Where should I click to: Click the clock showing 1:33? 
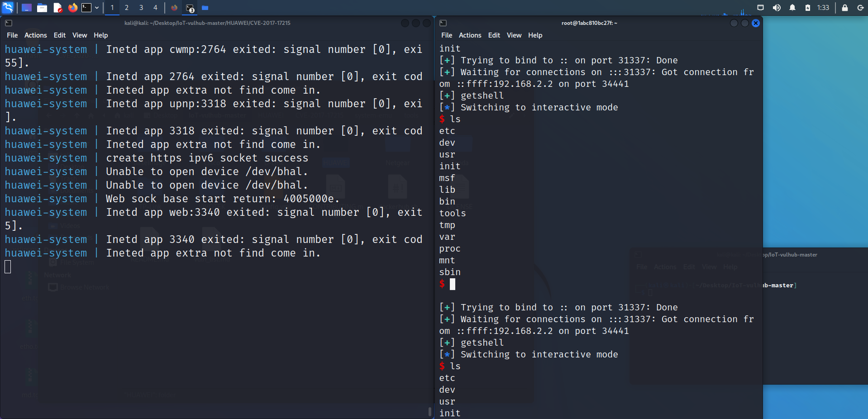[x=823, y=8]
